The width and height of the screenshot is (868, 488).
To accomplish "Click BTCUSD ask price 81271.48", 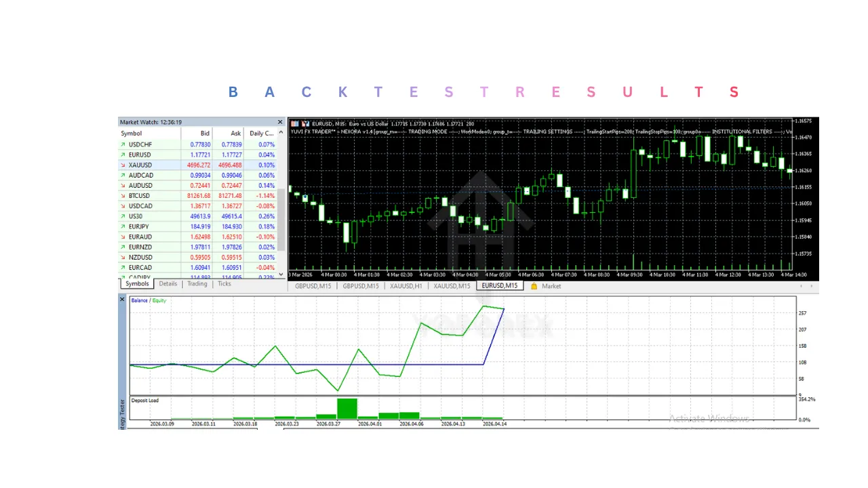I will pyautogui.click(x=230, y=196).
